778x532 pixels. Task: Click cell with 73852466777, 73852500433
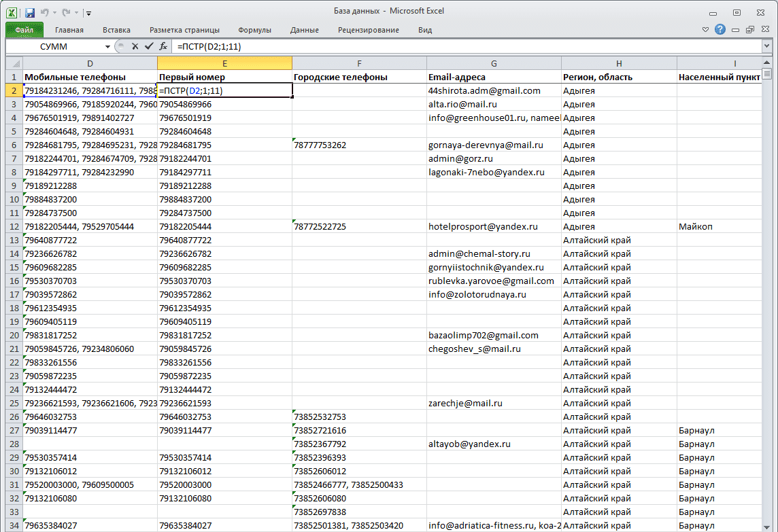[x=359, y=485]
